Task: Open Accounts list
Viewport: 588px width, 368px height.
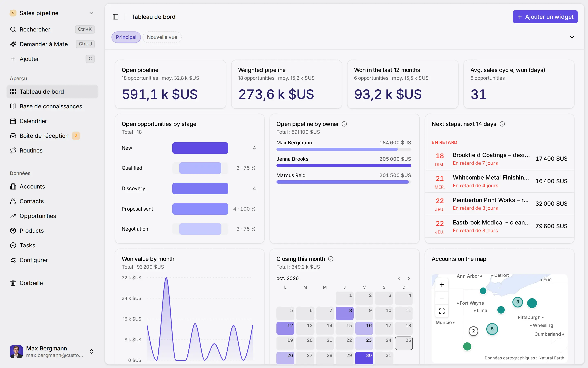Action: click(52, 186)
